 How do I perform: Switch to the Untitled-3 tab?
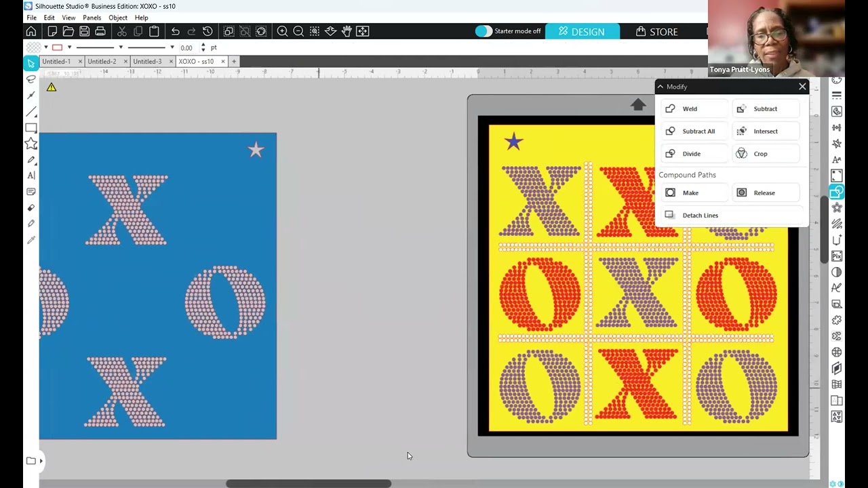pos(147,62)
